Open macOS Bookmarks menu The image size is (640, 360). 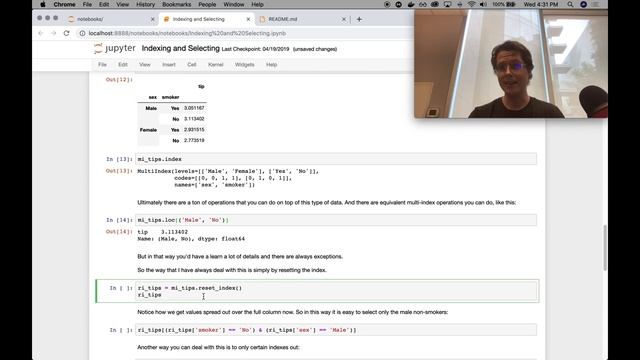(177, 4)
